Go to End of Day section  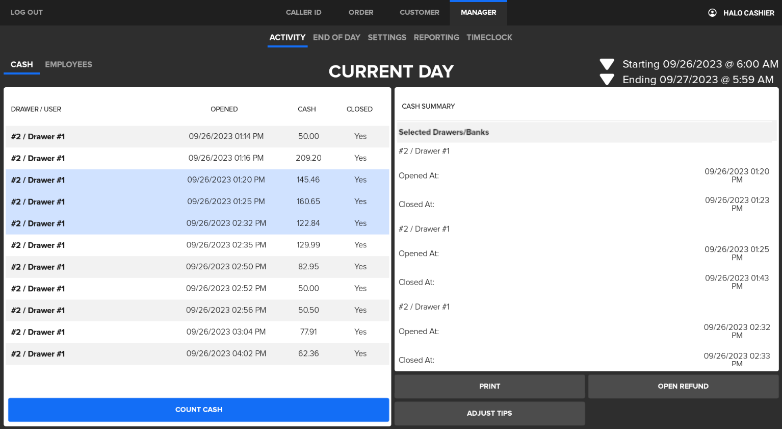(x=337, y=37)
